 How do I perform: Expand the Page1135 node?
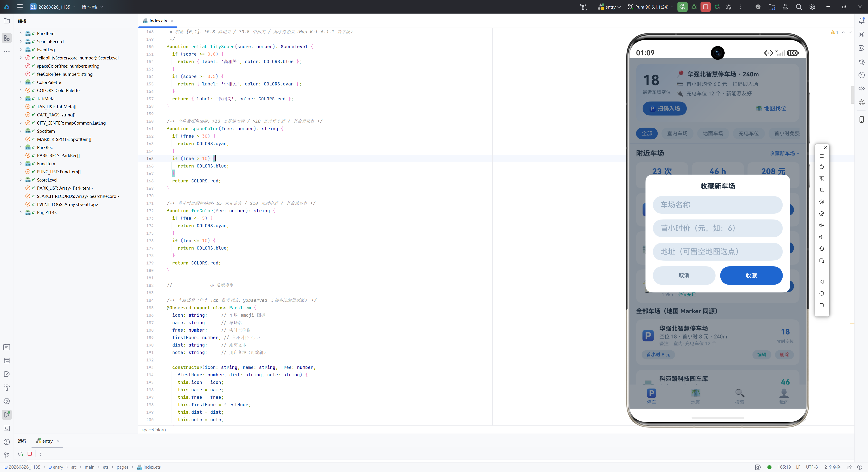coord(21,212)
